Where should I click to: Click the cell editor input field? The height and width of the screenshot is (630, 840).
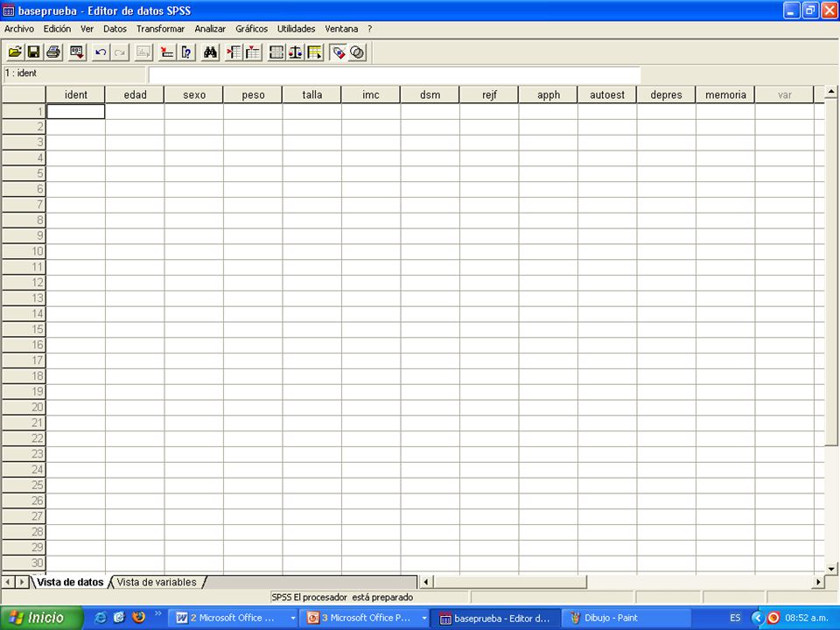395,75
